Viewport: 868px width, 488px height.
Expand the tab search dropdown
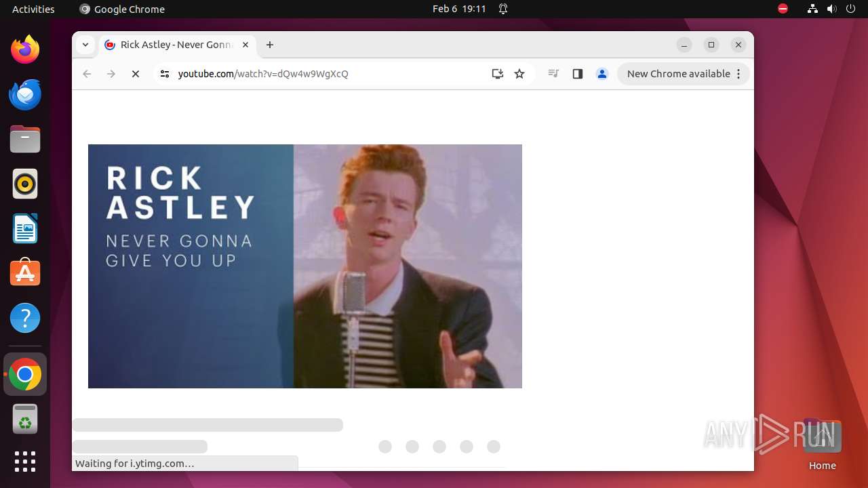click(85, 45)
